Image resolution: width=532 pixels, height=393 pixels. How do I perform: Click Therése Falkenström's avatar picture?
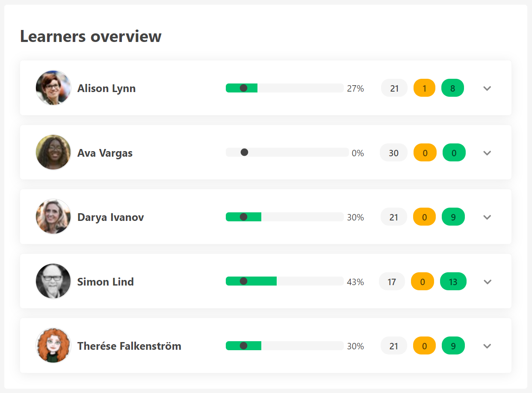click(53, 345)
